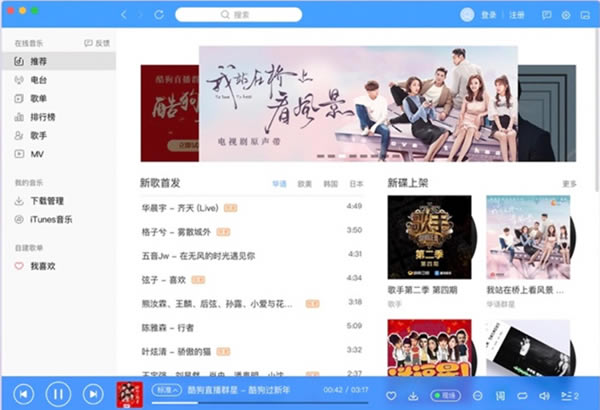Click the search input field
600x410 pixels.
(238, 15)
